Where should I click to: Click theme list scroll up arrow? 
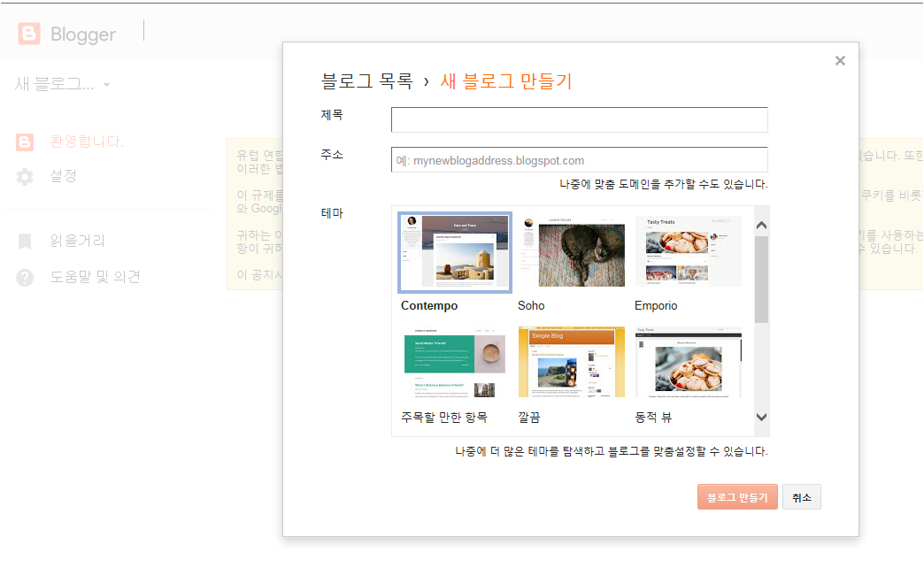point(761,226)
